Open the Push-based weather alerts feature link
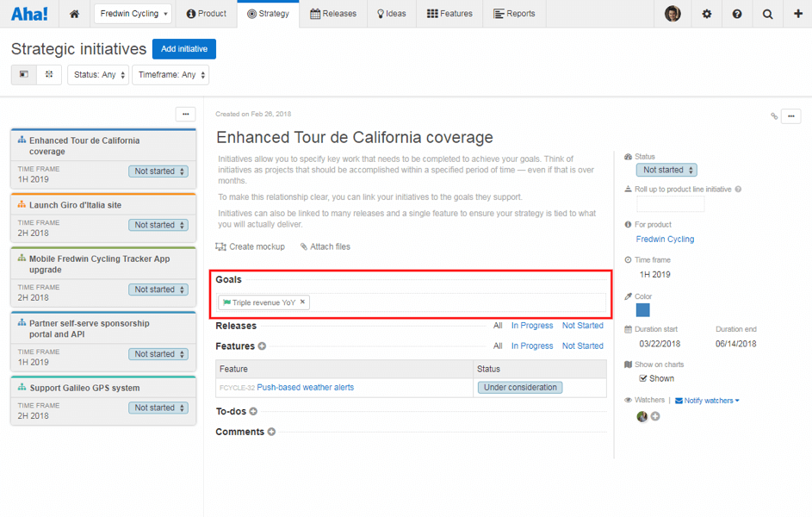Viewport: 812px width, 517px height. point(305,388)
